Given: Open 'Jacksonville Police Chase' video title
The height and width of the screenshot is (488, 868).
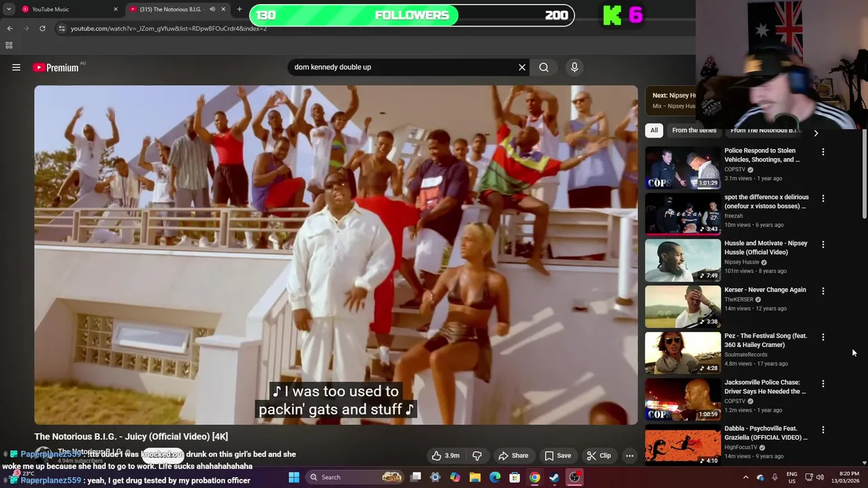Looking at the screenshot, I should pos(765,386).
